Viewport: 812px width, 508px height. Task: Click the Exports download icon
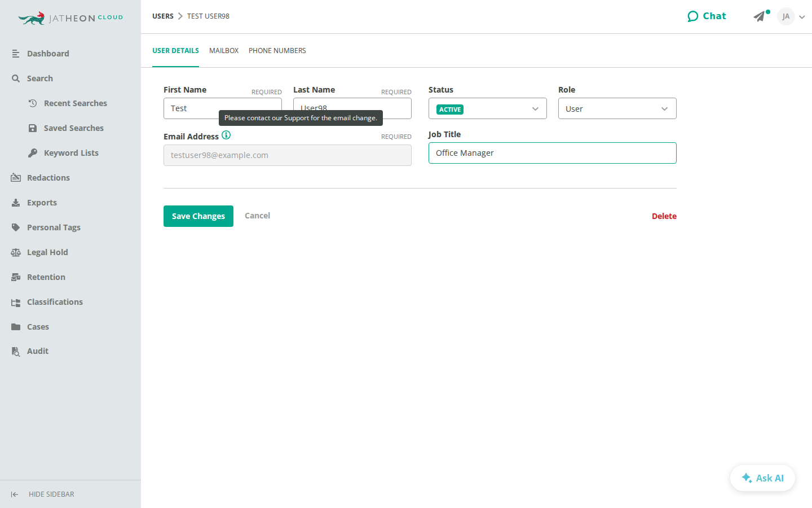(x=16, y=203)
